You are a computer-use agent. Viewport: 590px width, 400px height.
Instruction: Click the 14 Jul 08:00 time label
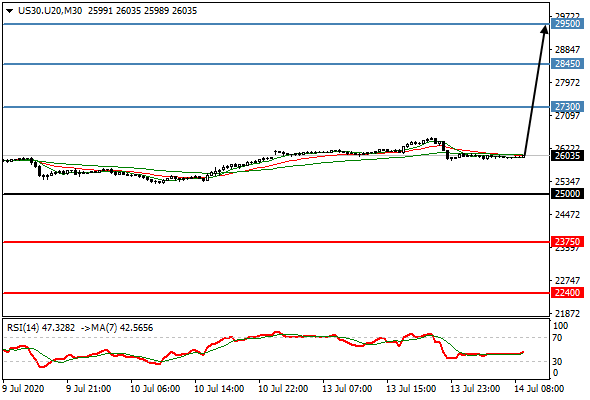[539, 388]
